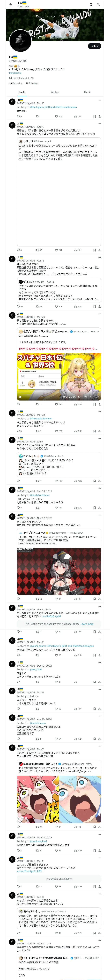Click the Translate bio link
Screen dimensions: 110x980
click(x=13, y=73)
